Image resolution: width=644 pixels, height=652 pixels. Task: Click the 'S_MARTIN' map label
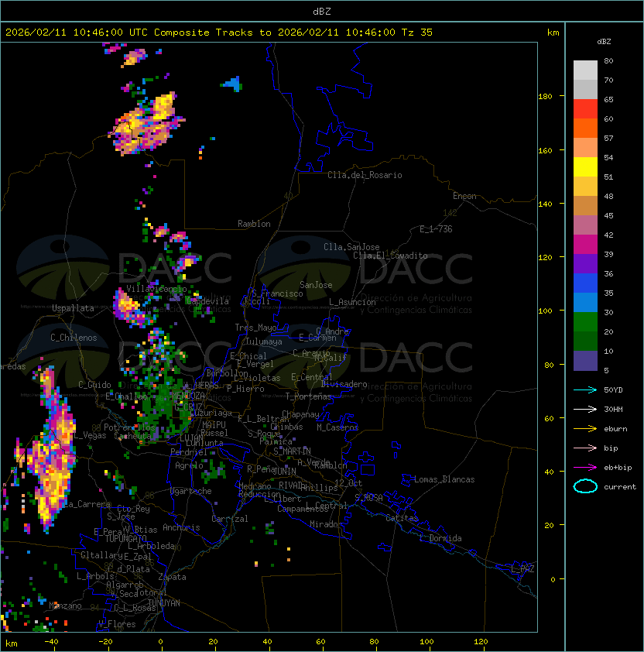(292, 451)
